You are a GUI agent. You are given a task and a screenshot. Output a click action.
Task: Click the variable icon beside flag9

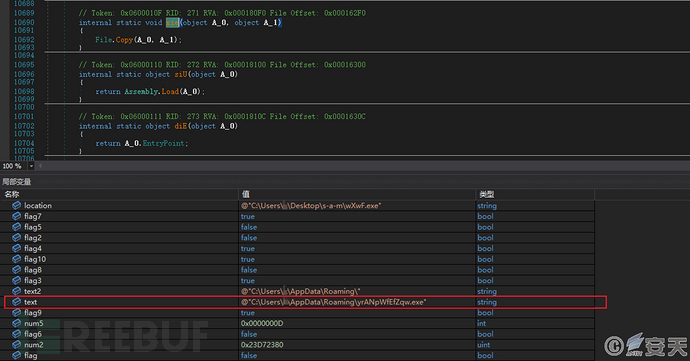[17, 312]
